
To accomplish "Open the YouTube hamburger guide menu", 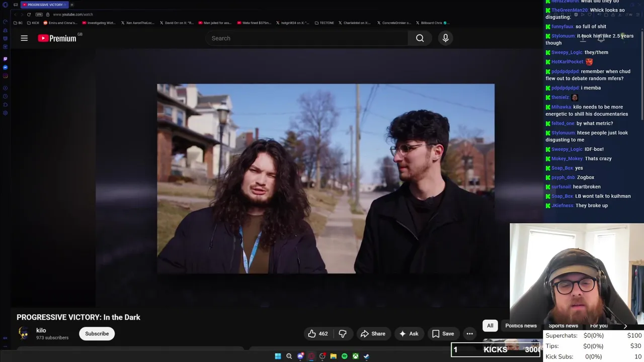I will point(24,38).
